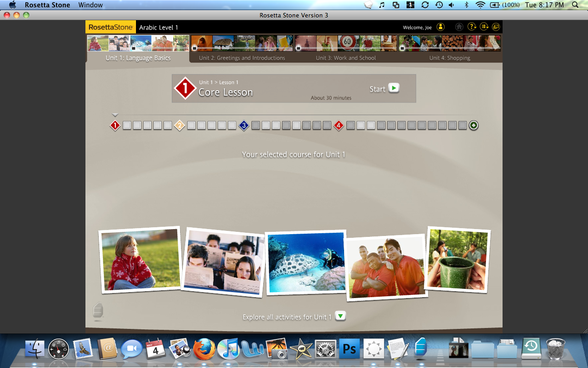
Task: Open the Rosetta Stone application menu
Action: (47, 5)
